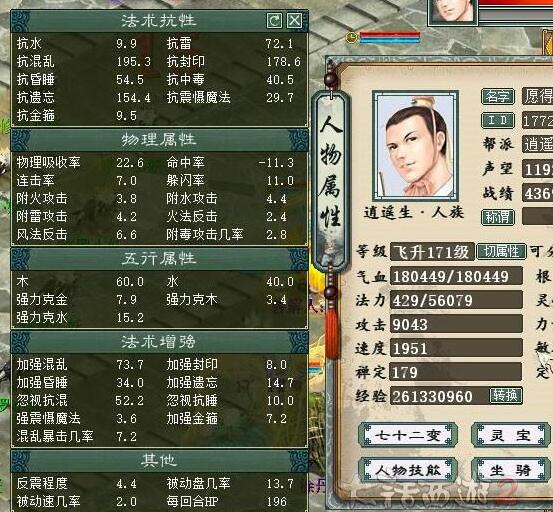Click the 经验 experience value field
The height and width of the screenshot is (512, 553).
coord(439,396)
